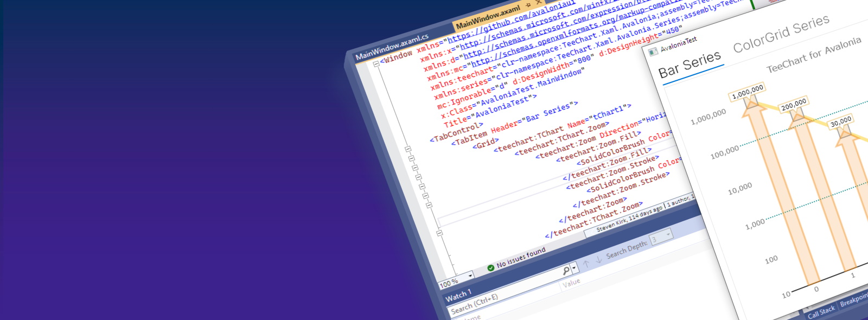868x320 pixels.
Task: Click the 30,000 bar mark label
Action: pos(841,122)
